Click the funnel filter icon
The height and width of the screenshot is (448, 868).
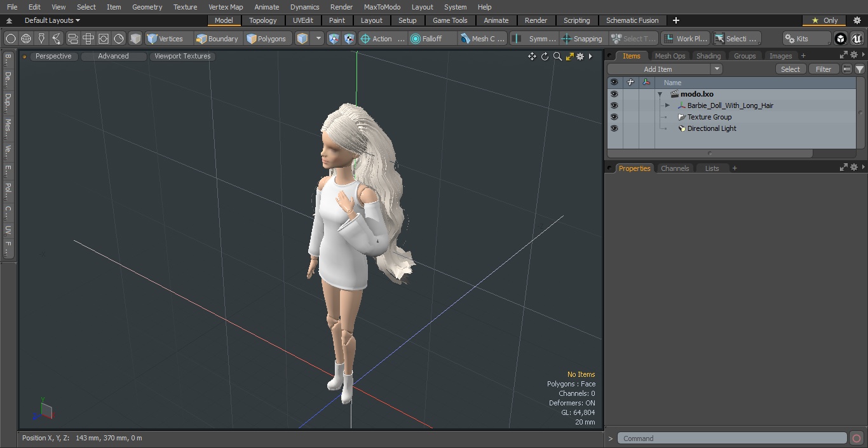(x=860, y=69)
